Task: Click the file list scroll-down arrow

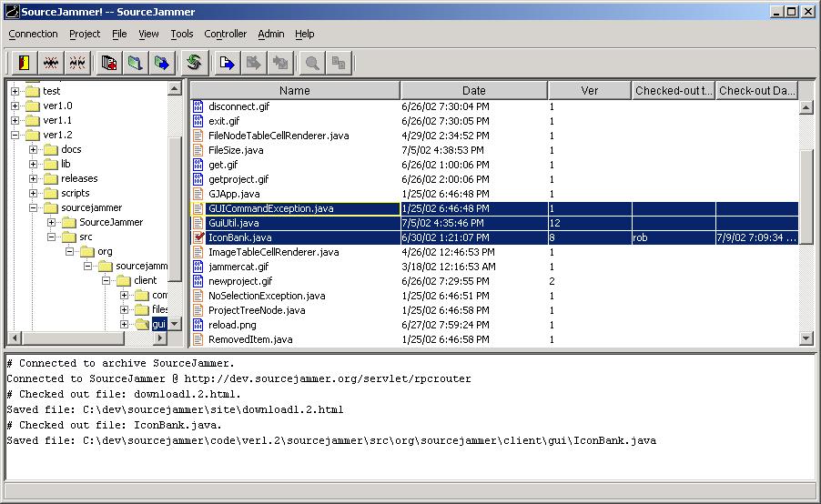Action: pyautogui.click(x=806, y=338)
